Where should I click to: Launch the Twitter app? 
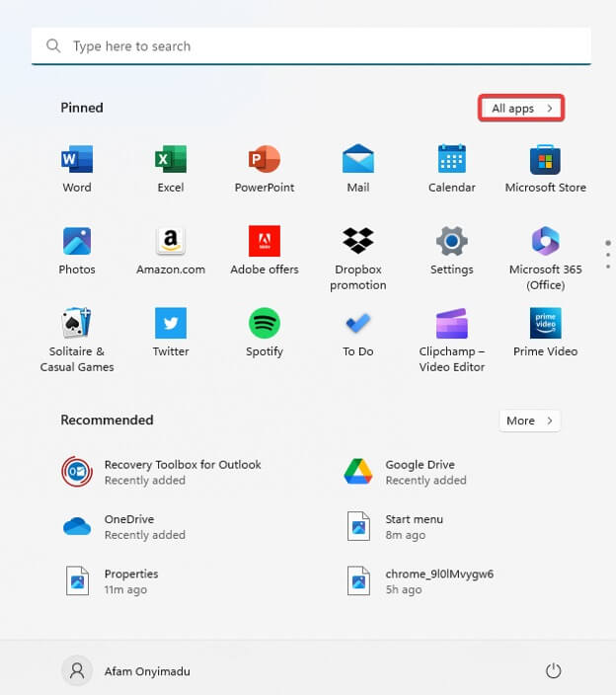tap(171, 333)
